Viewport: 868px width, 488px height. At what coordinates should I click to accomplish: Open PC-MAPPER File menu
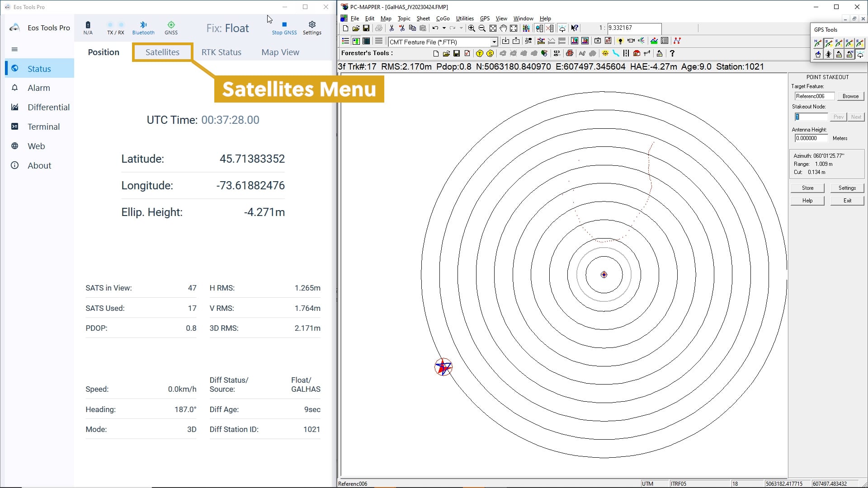[355, 19]
